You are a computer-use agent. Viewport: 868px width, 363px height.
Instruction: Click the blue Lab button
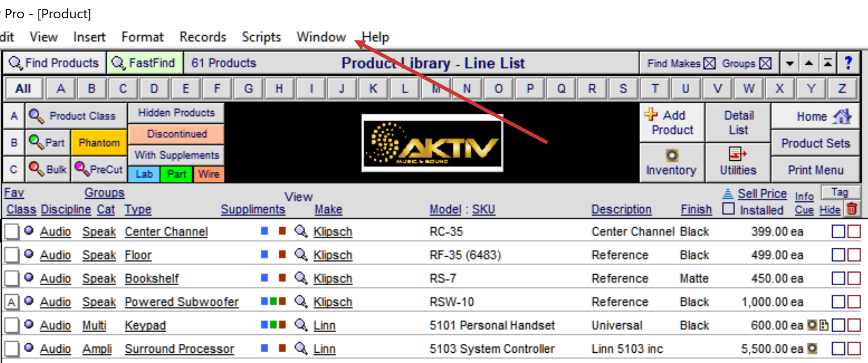point(144,174)
